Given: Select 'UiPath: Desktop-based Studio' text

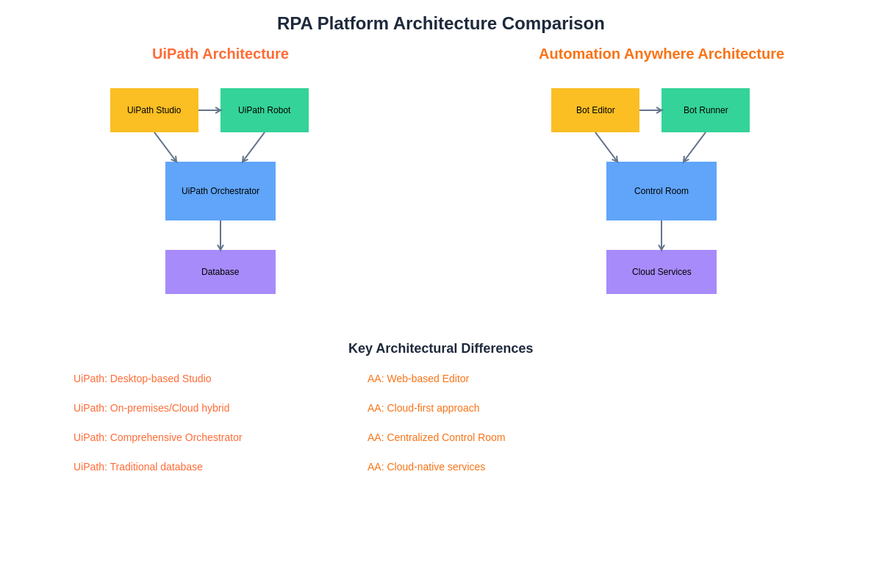Looking at the screenshot, I should point(143,379).
